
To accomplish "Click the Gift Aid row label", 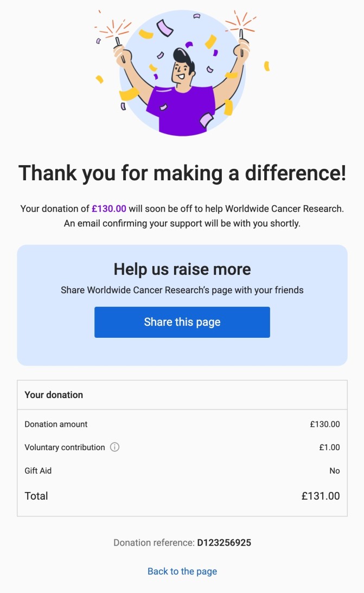I will click(x=38, y=471).
